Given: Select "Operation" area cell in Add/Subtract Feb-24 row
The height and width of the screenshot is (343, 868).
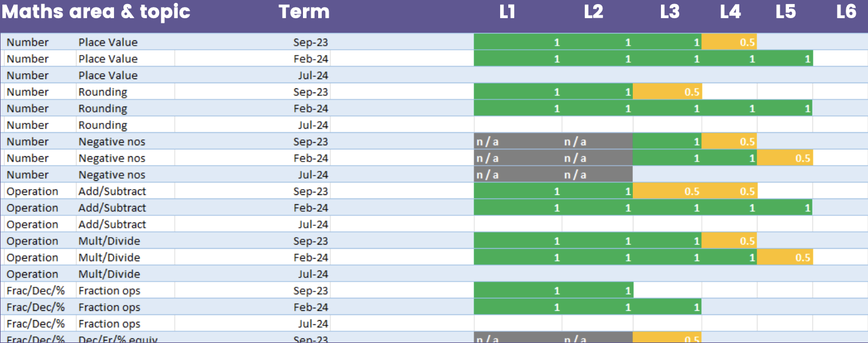Looking at the screenshot, I should point(33,208).
